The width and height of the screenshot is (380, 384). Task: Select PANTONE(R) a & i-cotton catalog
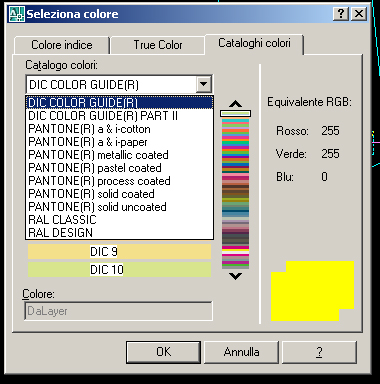point(120,129)
